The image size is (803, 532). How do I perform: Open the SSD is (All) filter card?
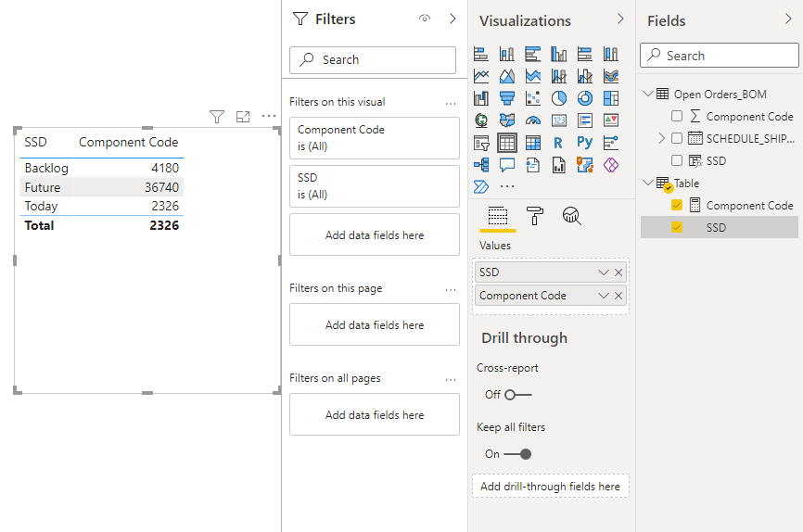tap(375, 186)
